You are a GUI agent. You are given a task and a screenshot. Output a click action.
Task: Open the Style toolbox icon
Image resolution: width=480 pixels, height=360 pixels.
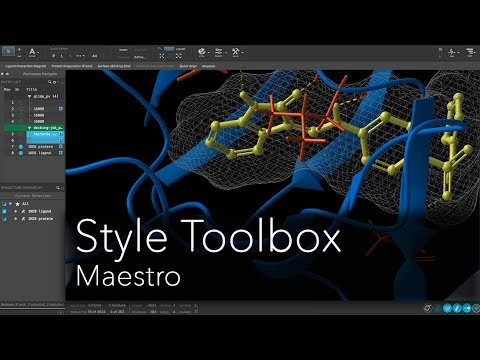pyautogui.click(x=201, y=52)
